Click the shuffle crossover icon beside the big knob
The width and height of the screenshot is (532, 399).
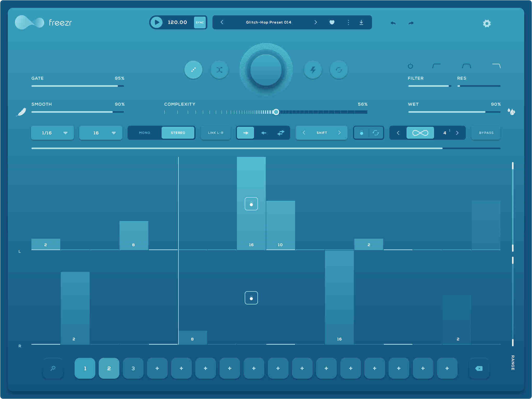(220, 70)
